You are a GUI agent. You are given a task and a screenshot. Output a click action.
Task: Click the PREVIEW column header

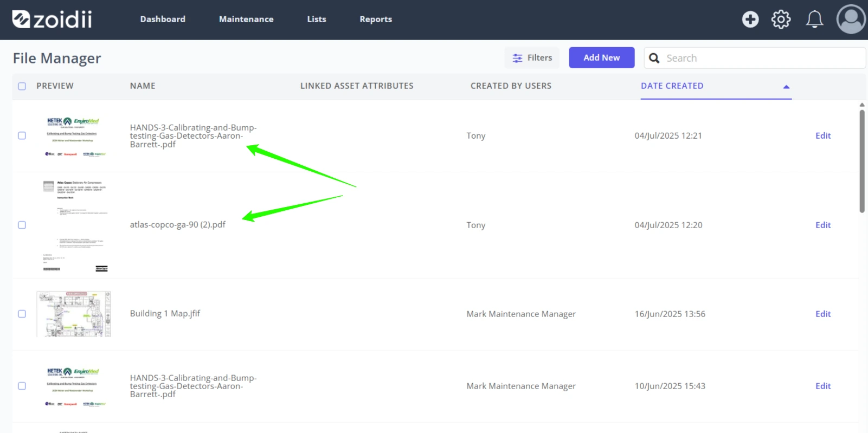(x=55, y=86)
